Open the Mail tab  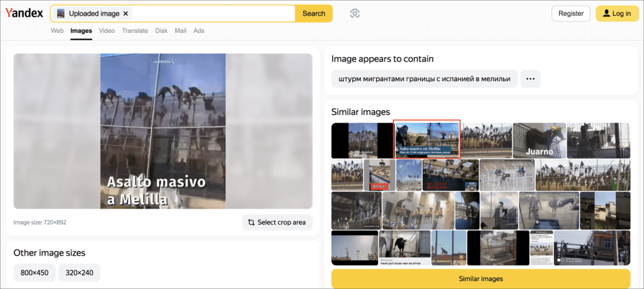(x=180, y=31)
